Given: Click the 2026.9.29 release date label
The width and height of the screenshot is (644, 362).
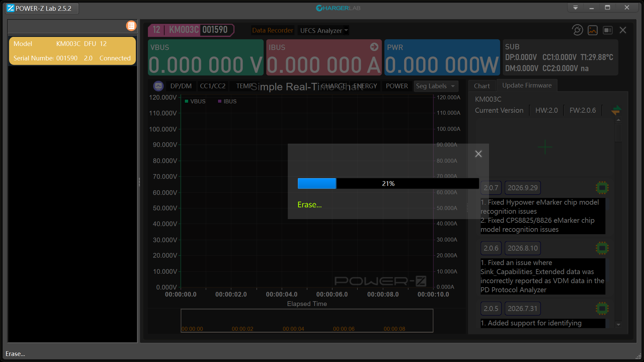Looking at the screenshot, I should point(523,188).
